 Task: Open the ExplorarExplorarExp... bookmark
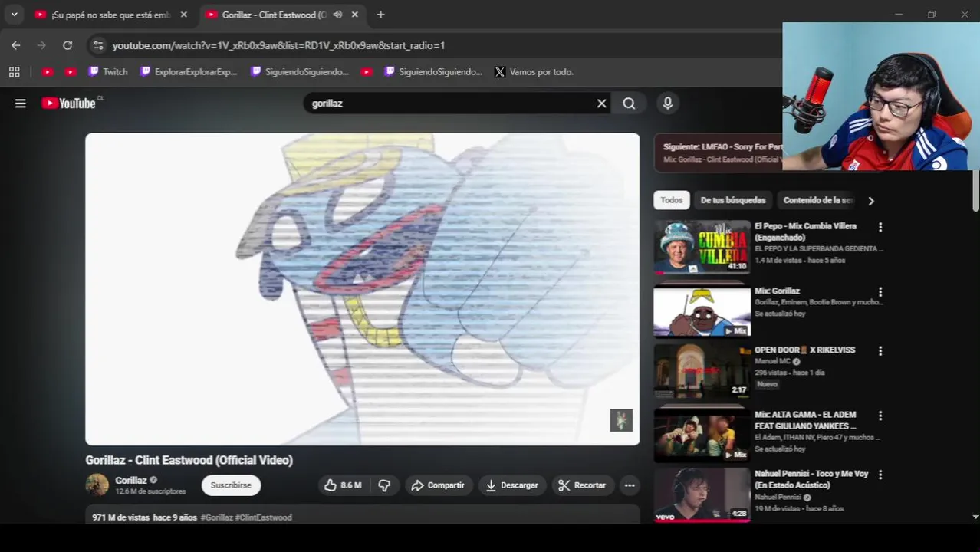(189, 71)
